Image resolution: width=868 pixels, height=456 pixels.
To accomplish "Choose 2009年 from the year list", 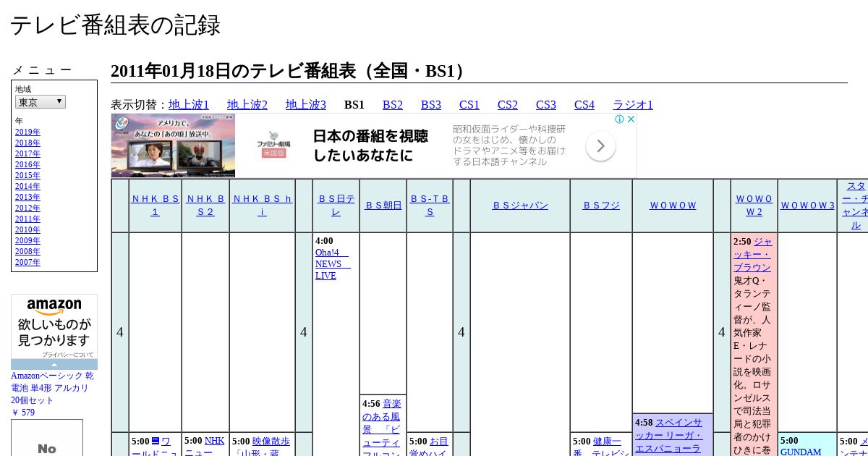I will click(x=27, y=240).
